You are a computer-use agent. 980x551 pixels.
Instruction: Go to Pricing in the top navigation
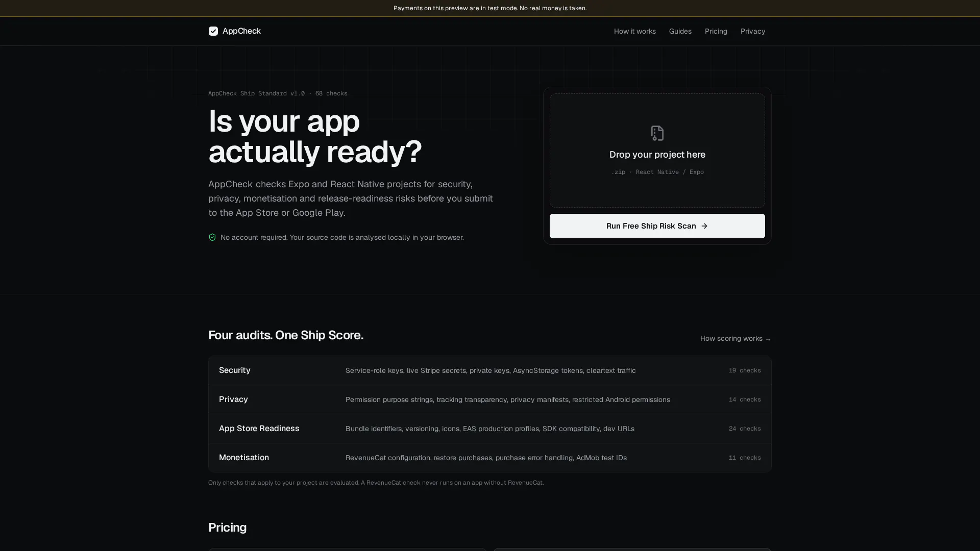point(716,31)
